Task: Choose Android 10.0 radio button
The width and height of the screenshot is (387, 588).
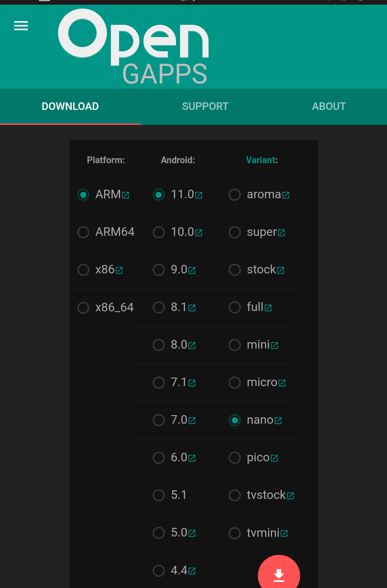Action: [159, 232]
